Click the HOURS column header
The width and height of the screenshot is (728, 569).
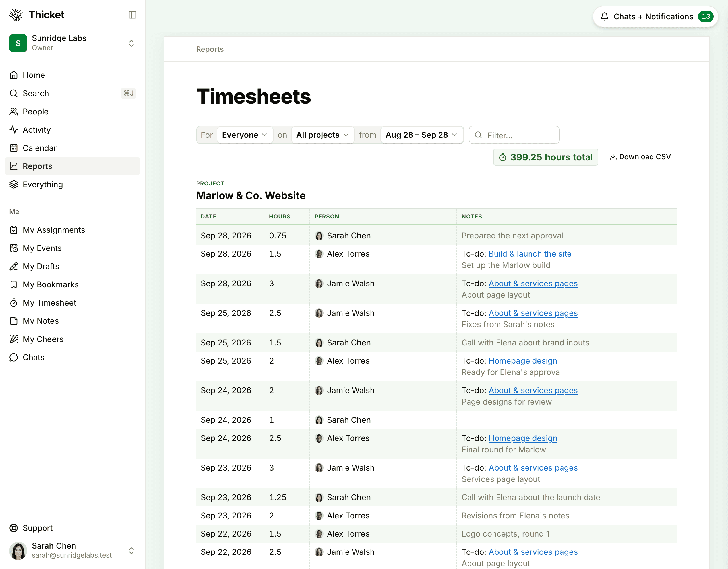279,217
